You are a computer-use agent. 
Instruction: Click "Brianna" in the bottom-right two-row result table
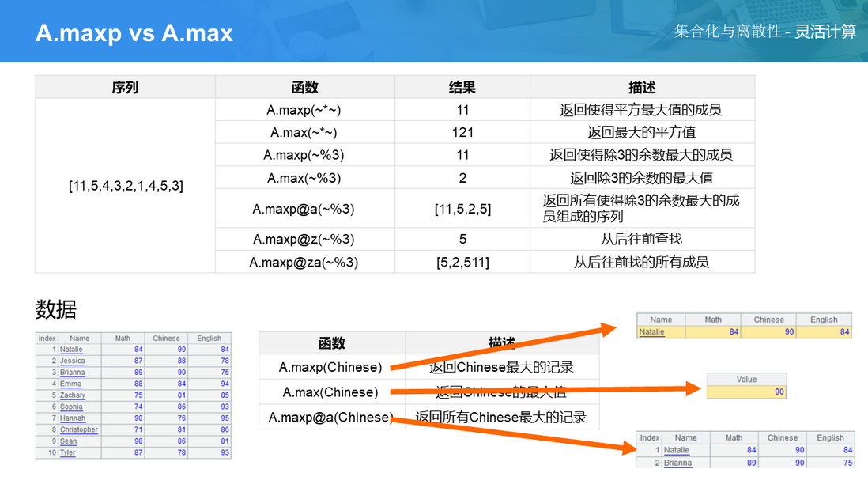677,463
